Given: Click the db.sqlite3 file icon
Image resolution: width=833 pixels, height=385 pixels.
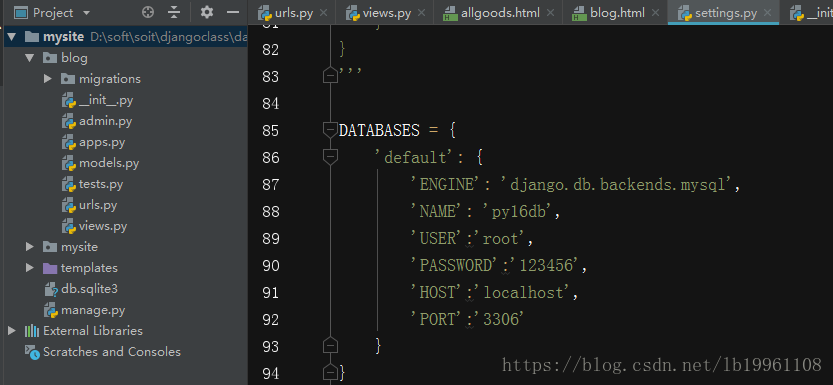Looking at the screenshot, I should pos(52,289).
